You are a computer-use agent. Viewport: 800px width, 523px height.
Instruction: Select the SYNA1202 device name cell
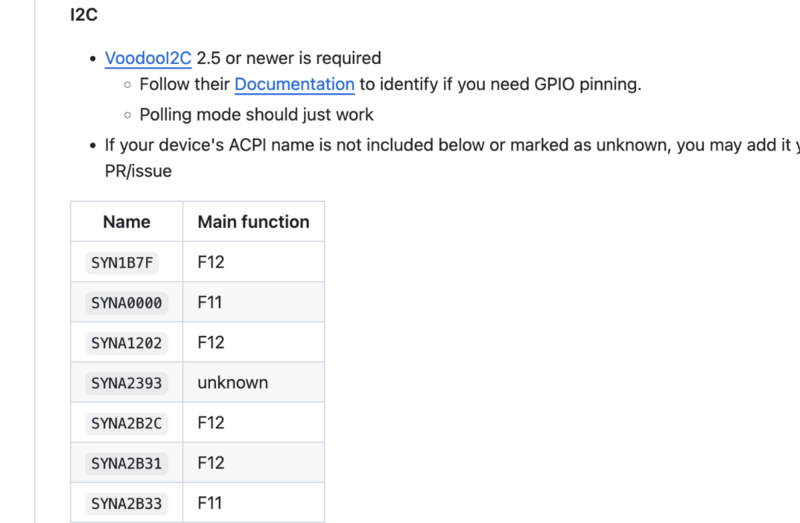126,342
